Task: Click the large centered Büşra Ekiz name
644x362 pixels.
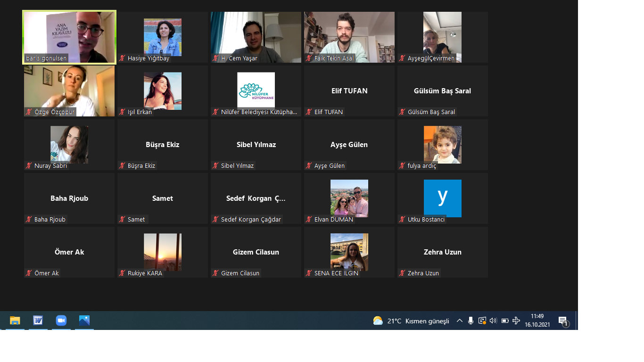Action: tap(163, 145)
